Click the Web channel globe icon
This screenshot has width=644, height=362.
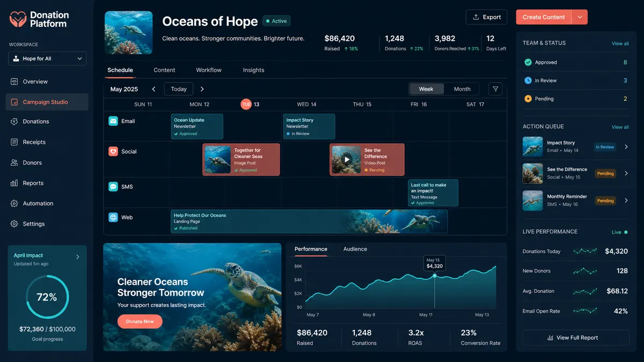(113, 217)
